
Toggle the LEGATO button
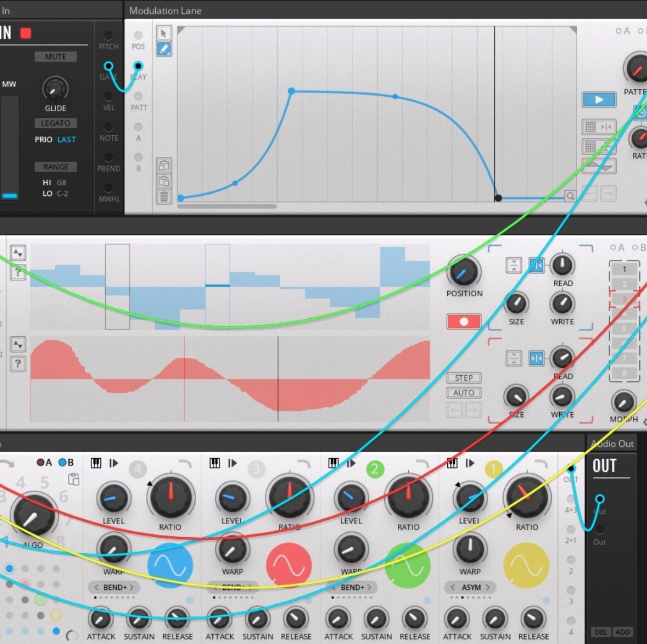pyautogui.click(x=55, y=123)
